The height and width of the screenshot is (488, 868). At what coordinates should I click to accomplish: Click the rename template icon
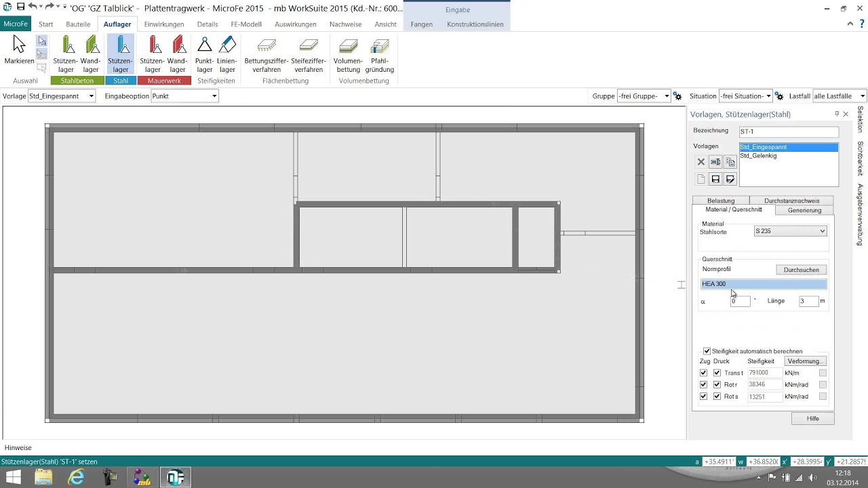point(715,162)
